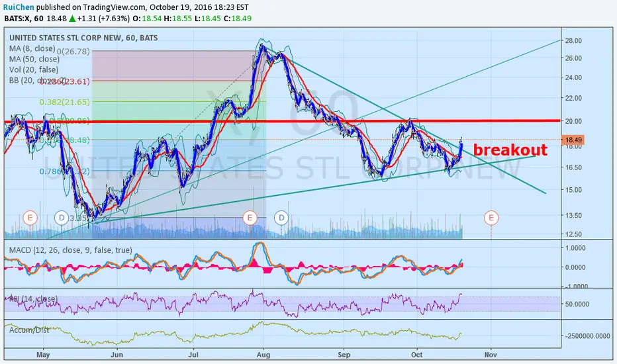Click the 0.382(21.65) Fibonacci level label
Screen dimensions: 617x364
[64, 102]
